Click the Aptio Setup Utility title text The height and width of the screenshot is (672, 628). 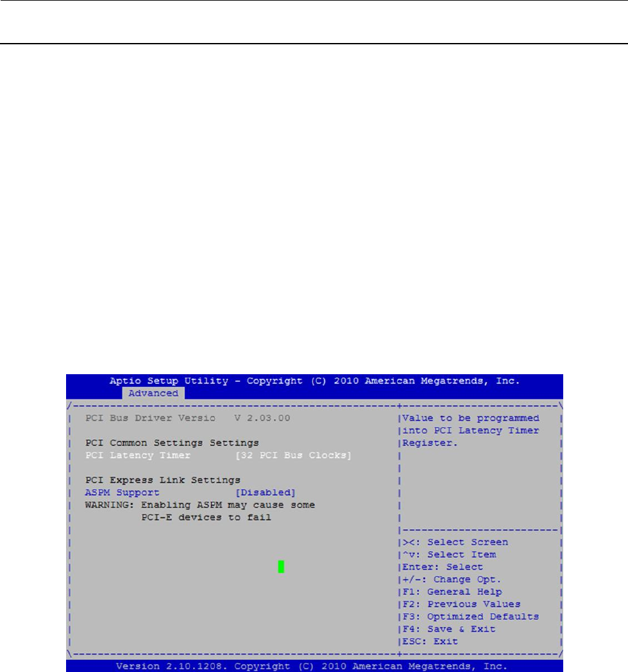coord(314,381)
